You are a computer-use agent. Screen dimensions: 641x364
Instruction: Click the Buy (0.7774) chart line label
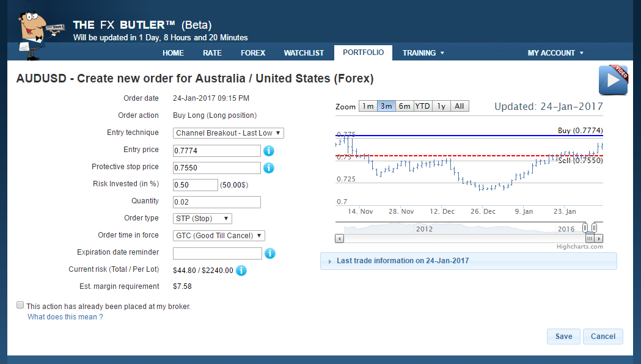580,130
